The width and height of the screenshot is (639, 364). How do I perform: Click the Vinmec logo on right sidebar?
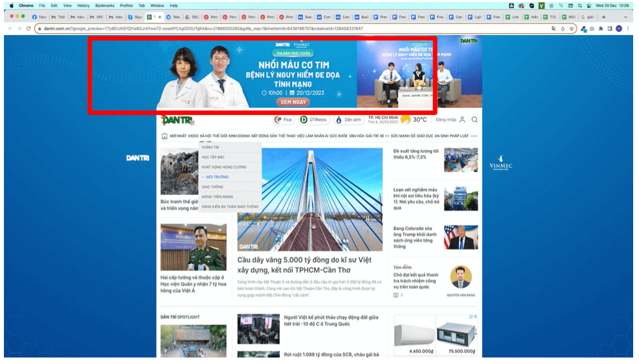pyautogui.click(x=501, y=163)
